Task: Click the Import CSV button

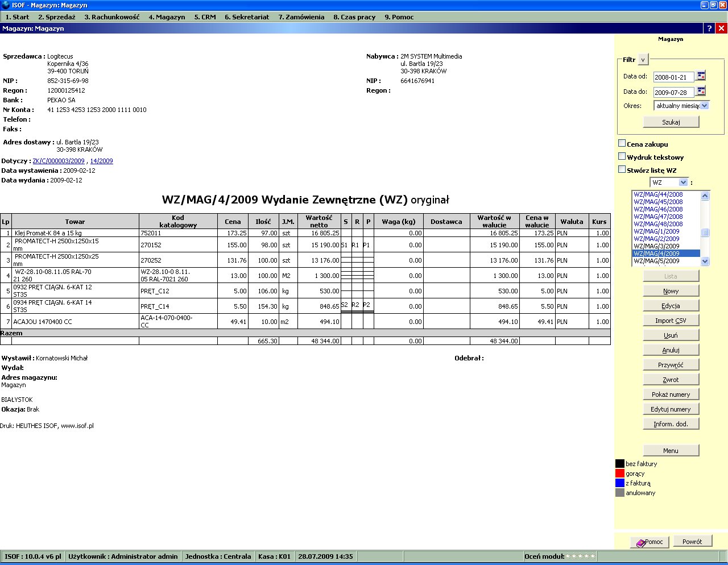Action: click(x=671, y=321)
